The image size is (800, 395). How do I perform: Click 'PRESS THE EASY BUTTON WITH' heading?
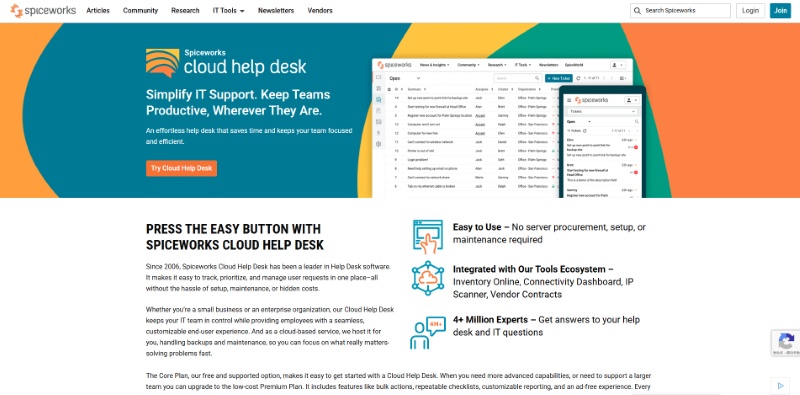pos(233,229)
